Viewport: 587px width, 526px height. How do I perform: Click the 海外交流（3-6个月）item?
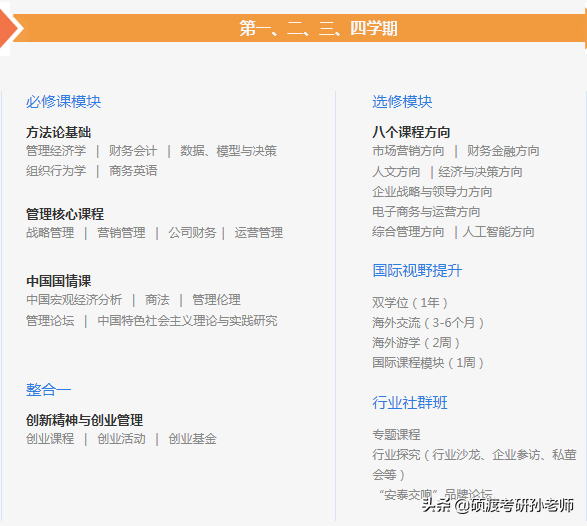coord(428,323)
